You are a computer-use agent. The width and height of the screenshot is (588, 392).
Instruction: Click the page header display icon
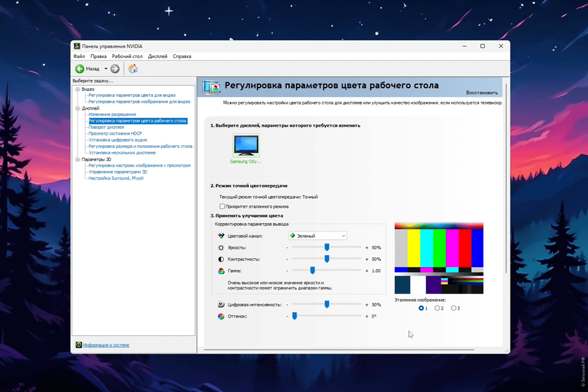click(212, 87)
